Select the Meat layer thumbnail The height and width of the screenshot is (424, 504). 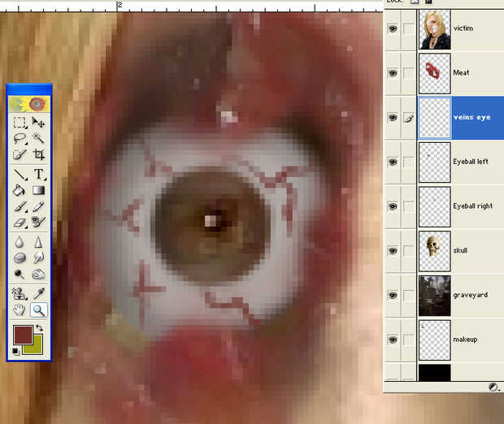[x=435, y=74]
